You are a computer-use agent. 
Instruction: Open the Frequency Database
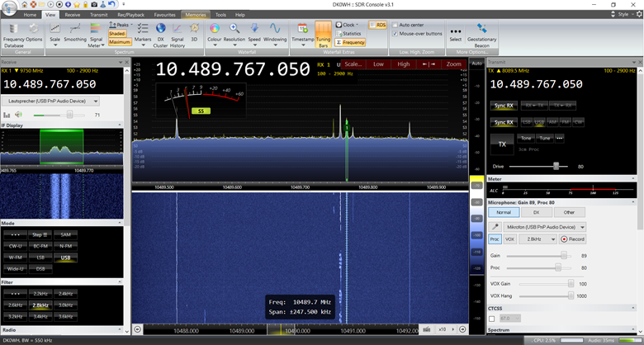click(13, 35)
